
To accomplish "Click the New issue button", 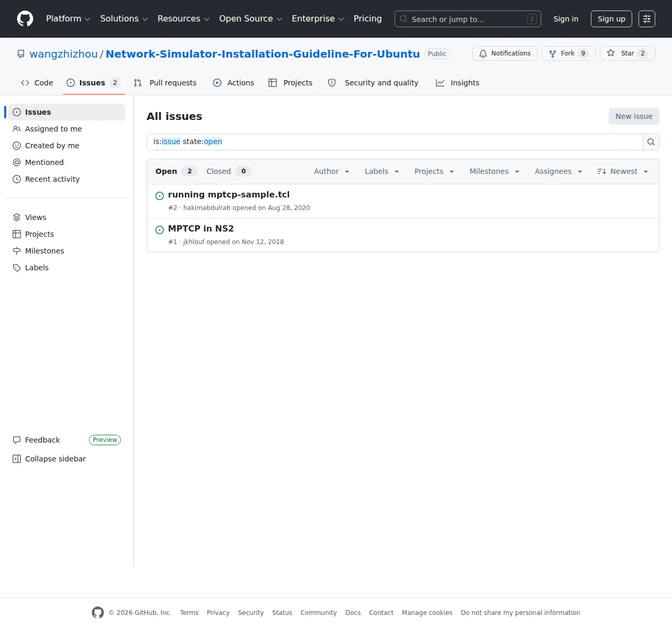I will (634, 116).
